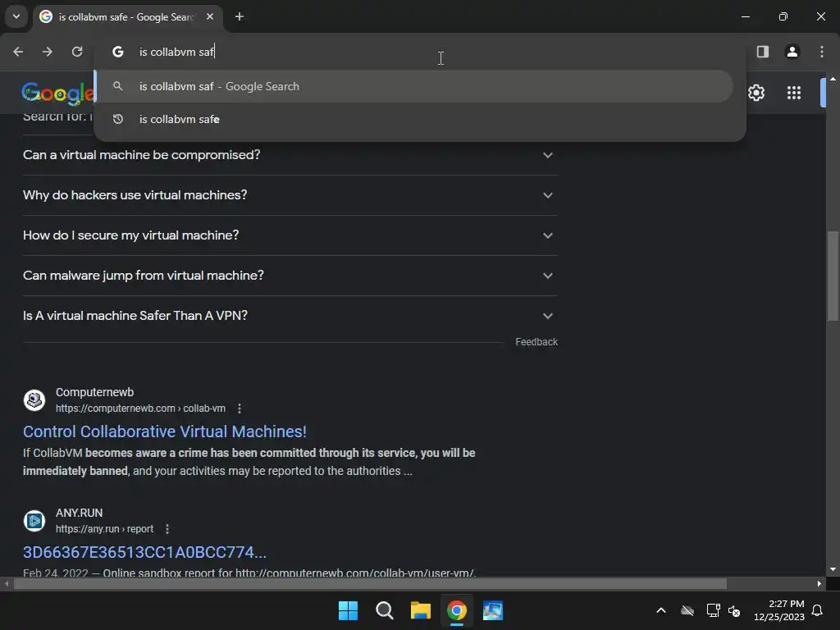Open Windows taskbar Search
This screenshot has width=840, height=630.
pyautogui.click(x=384, y=610)
